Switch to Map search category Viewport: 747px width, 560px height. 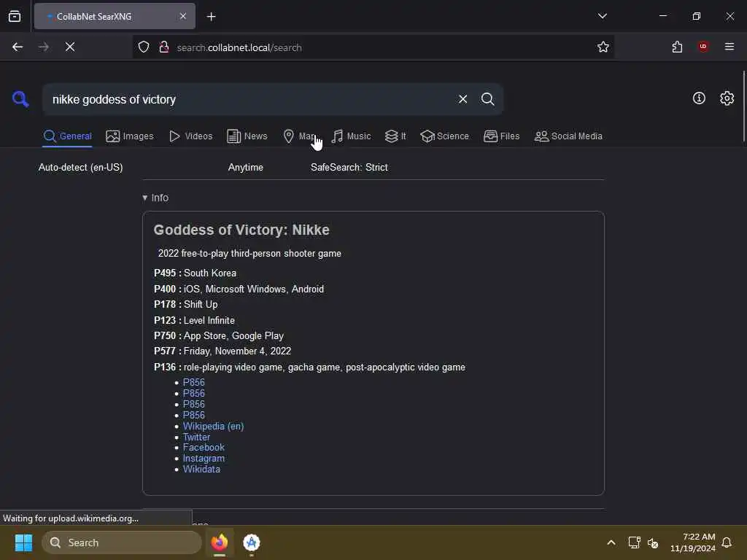tap(299, 136)
